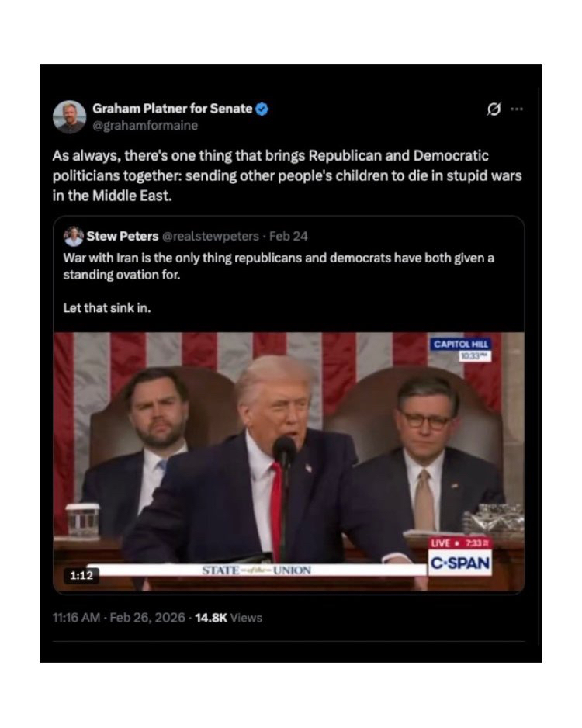582x728 pixels.
Task: Open the Grok slash-circle icon
Action: pyautogui.click(x=494, y=109)
